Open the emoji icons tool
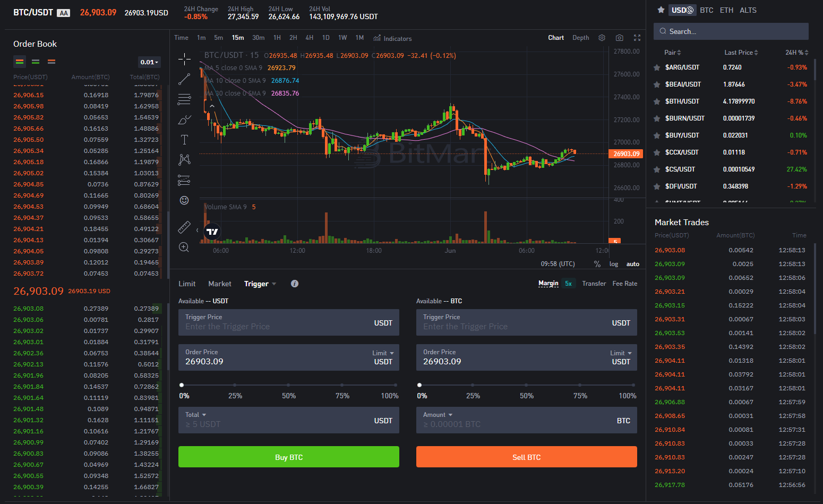The width and height of the screenshot is (823, 504). coord(184,200)
